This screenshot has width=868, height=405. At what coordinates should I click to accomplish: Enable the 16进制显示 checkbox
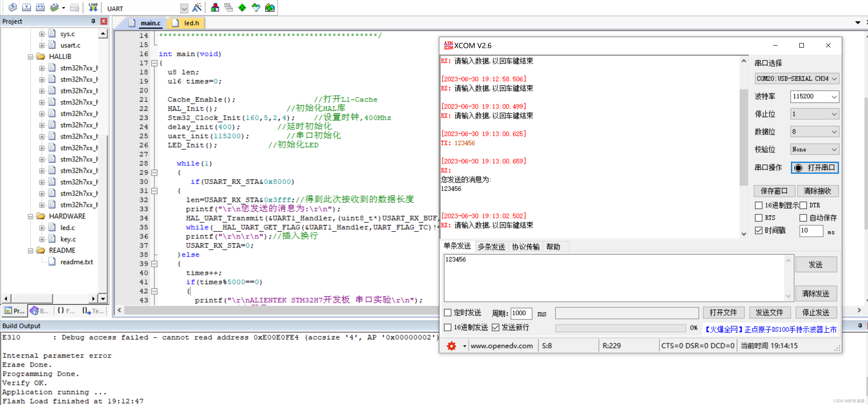click(x=759, y=205)
